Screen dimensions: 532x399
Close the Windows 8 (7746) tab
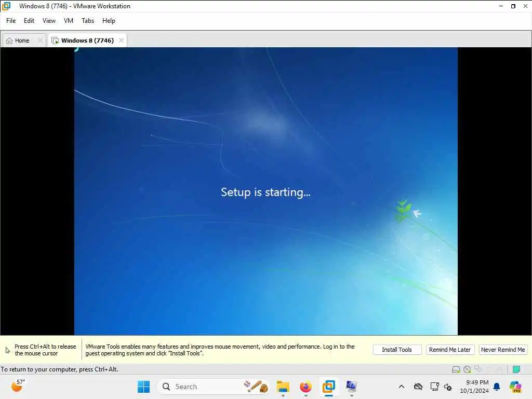tap(121, 41)
